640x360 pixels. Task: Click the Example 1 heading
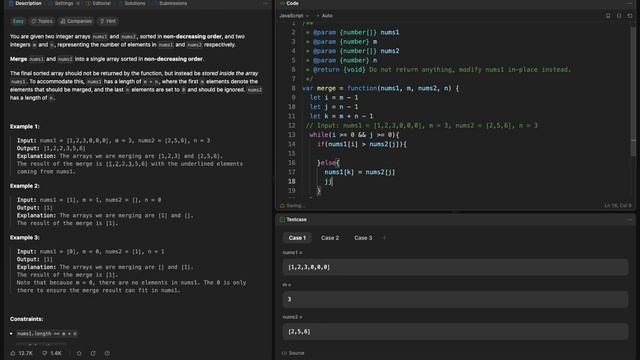24,127
